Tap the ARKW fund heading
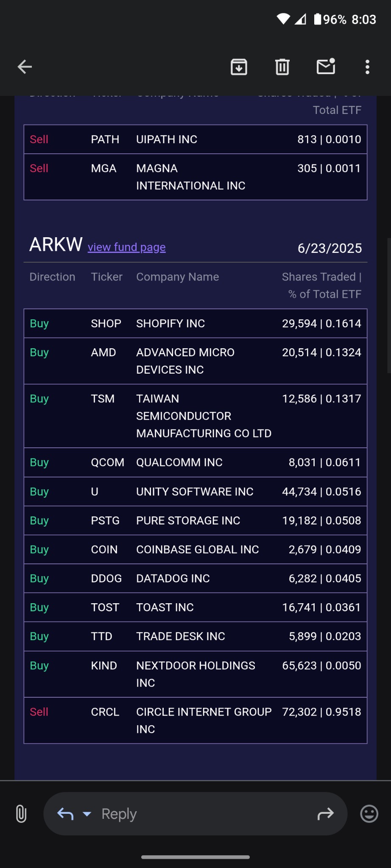 [56, 244]
